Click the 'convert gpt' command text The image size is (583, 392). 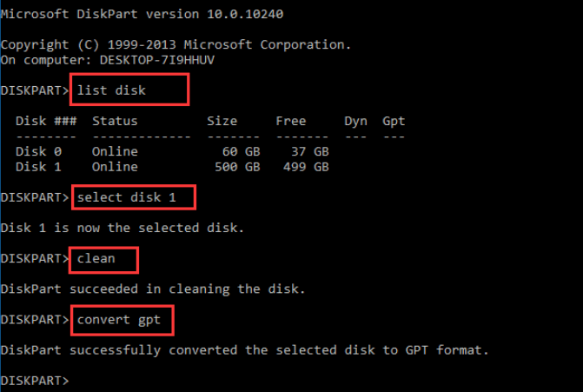click(118, 320)
